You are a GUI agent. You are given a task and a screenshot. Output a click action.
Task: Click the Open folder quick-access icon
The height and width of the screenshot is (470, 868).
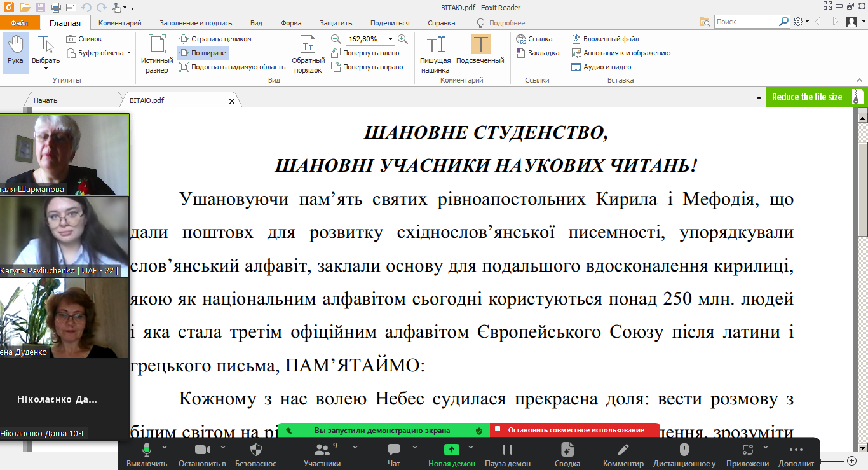tap(25, 8)
